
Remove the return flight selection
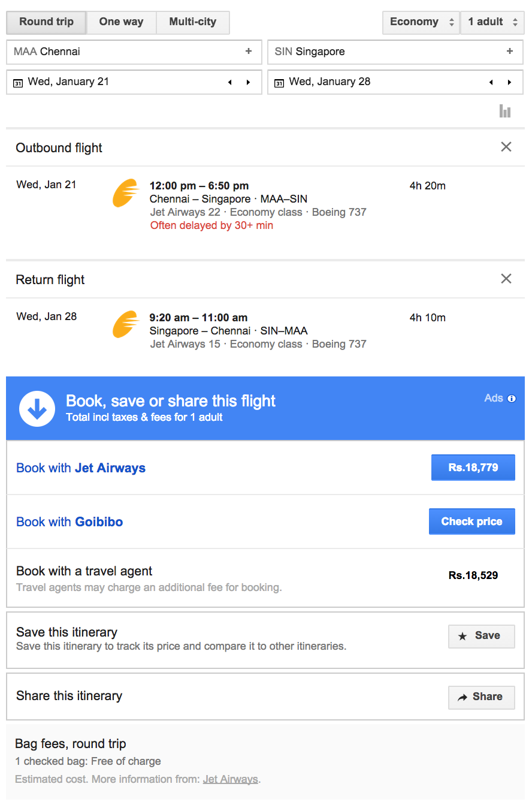coord(506,279)
